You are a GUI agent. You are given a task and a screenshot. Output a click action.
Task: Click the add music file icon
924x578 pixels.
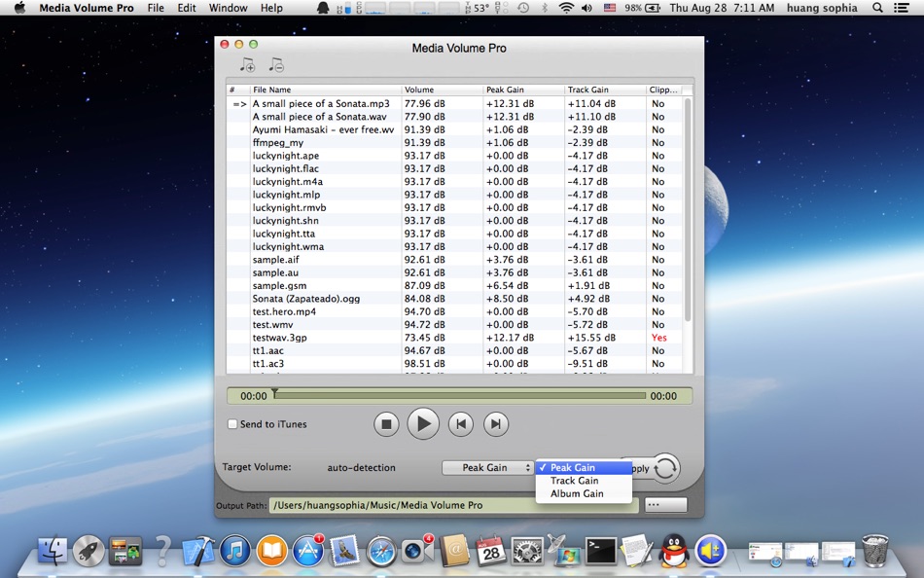pyautogui.click(x=247, y=64)
